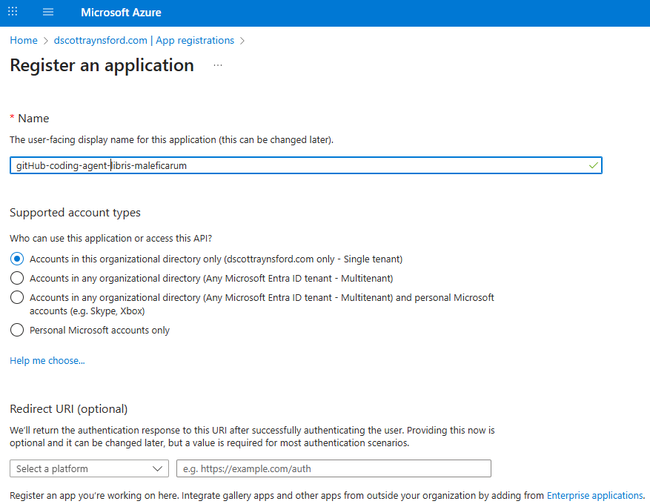The image size is (650, 504).
Task: Open the Select a platform dropdown
Action: pyautogui.click(x=89, y=468)
